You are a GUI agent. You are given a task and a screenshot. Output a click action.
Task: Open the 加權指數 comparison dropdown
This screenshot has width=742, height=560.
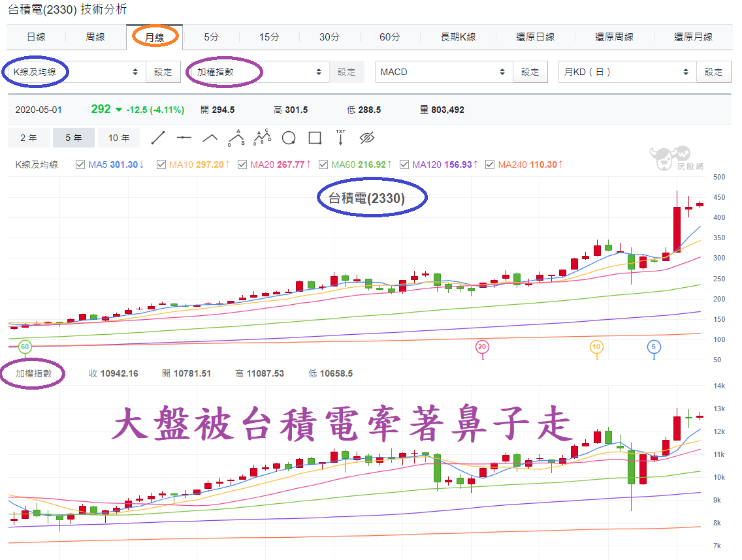tap(259, 72)
